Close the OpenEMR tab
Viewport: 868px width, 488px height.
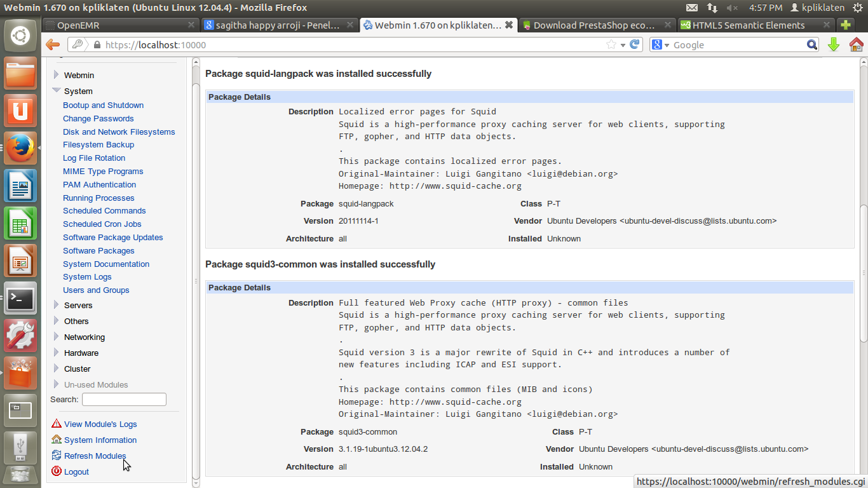pos(191,25)
